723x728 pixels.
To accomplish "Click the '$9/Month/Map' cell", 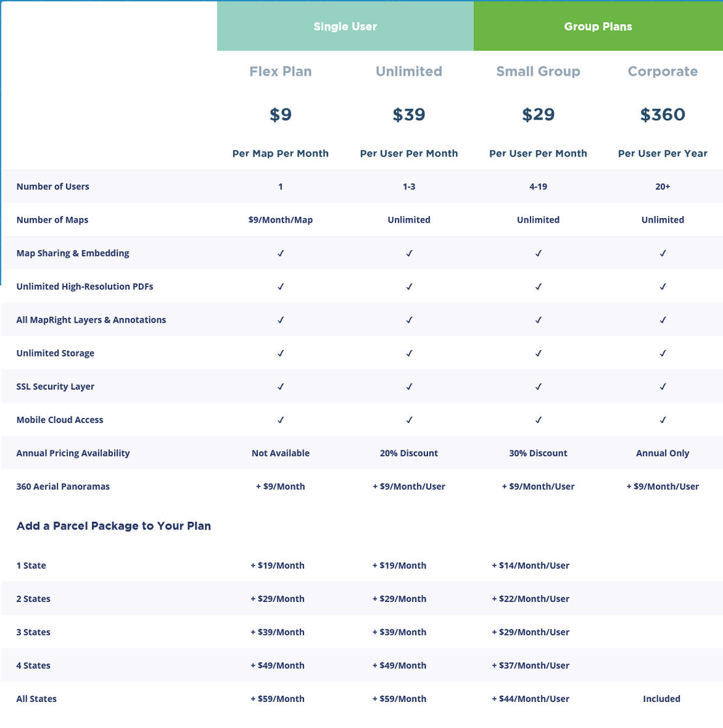I will [x=281, y=219].
